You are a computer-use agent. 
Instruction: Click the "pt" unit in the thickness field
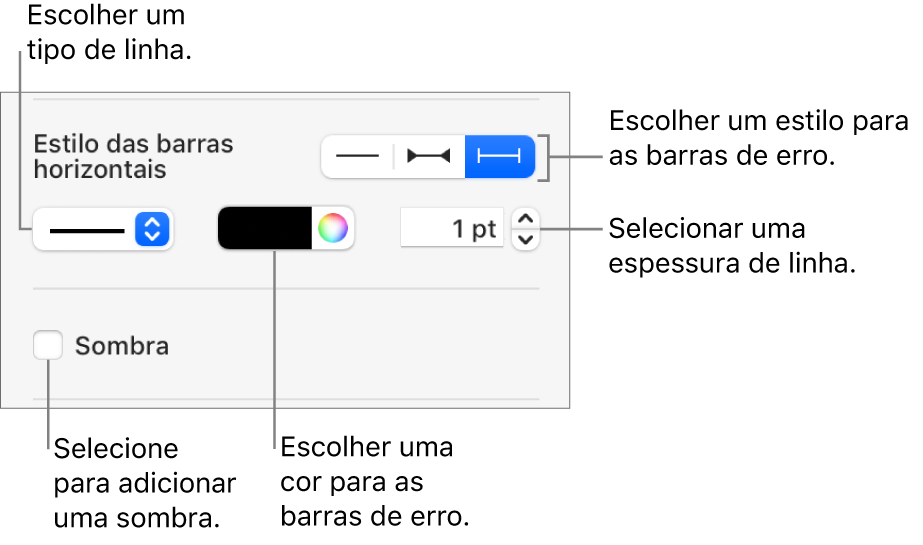484,229
